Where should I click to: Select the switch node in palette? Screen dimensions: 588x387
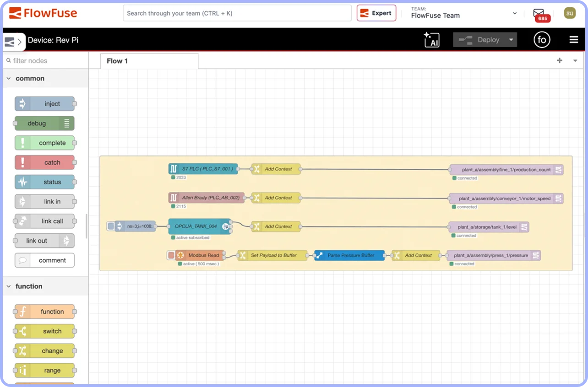(44, 331)
